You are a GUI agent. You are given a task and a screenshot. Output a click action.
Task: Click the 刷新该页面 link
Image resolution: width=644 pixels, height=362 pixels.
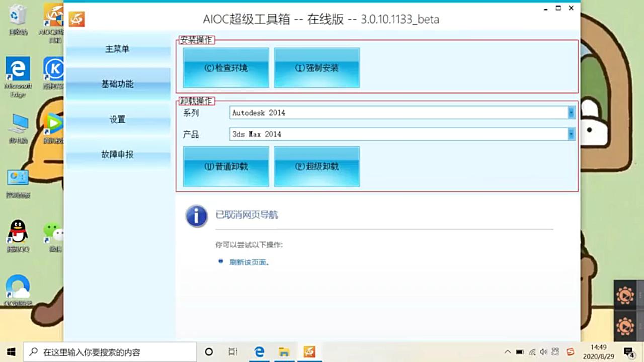click(x=250, y=262)
